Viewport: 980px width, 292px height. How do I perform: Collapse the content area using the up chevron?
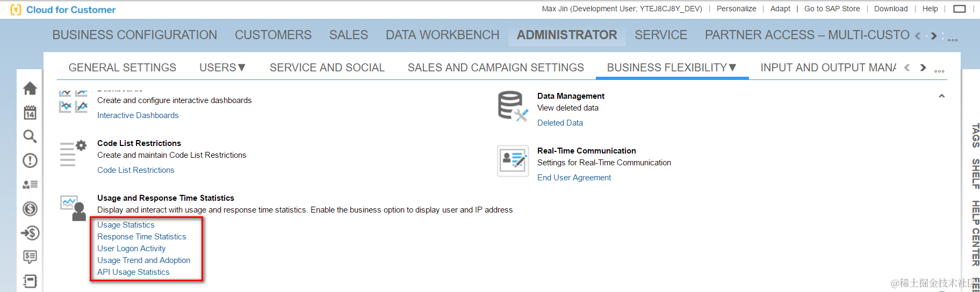tap(941, 96)
